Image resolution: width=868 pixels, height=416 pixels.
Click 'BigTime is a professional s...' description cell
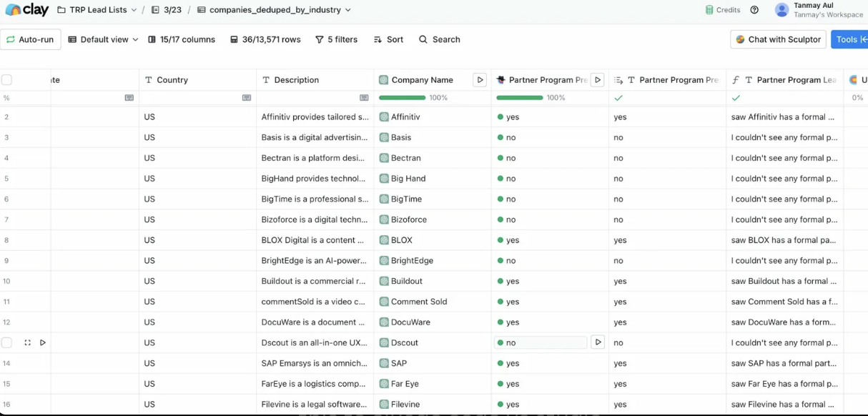click(315, 199)
